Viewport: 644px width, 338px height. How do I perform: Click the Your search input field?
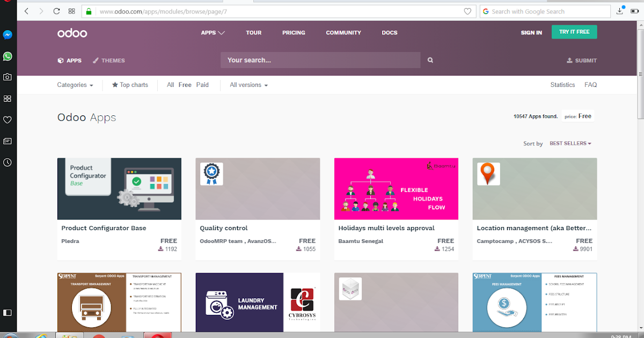click(320, 60)
